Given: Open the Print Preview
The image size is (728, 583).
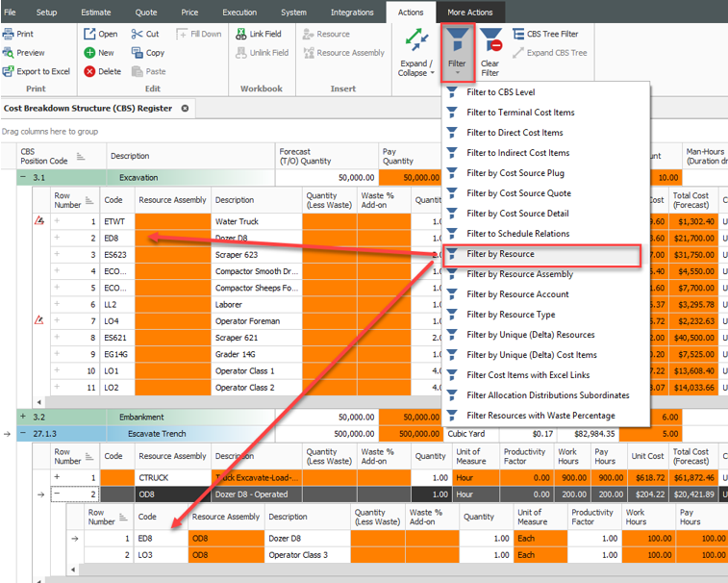Looking at the screenshot, I should pos(10,53).
